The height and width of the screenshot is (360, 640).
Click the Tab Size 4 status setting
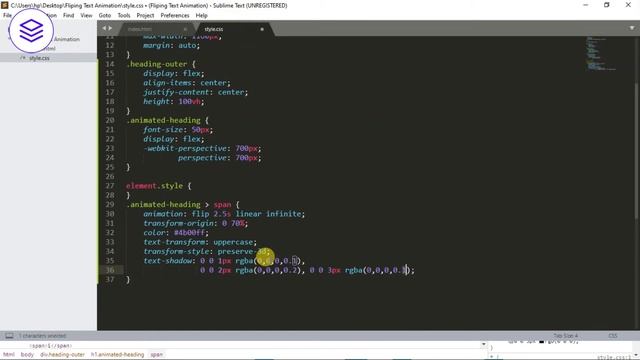pyautogui.click(x=565, y=336)
